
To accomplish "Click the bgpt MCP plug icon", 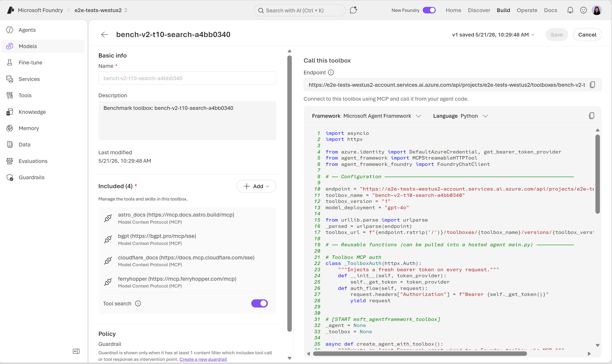I will tap(108, 239).
